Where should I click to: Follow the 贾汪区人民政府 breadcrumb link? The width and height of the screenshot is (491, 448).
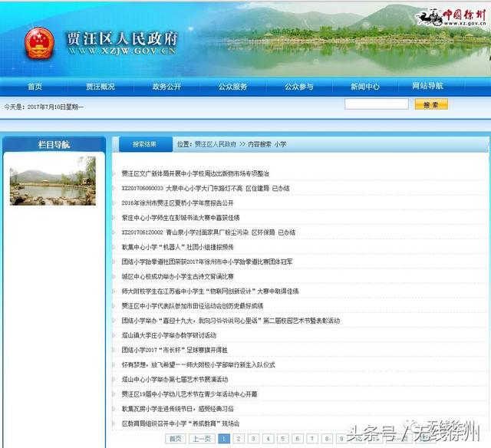pyautogui.click(x=216, y=144)
